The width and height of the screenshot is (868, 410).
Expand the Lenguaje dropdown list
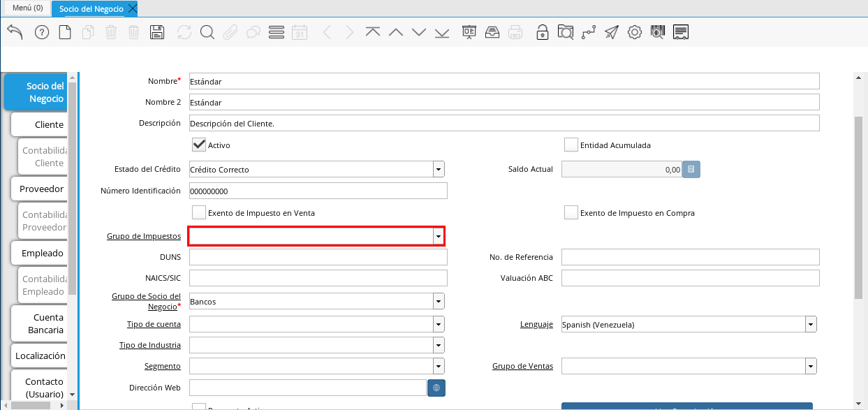pyautogui.click(x=810, y=324)
